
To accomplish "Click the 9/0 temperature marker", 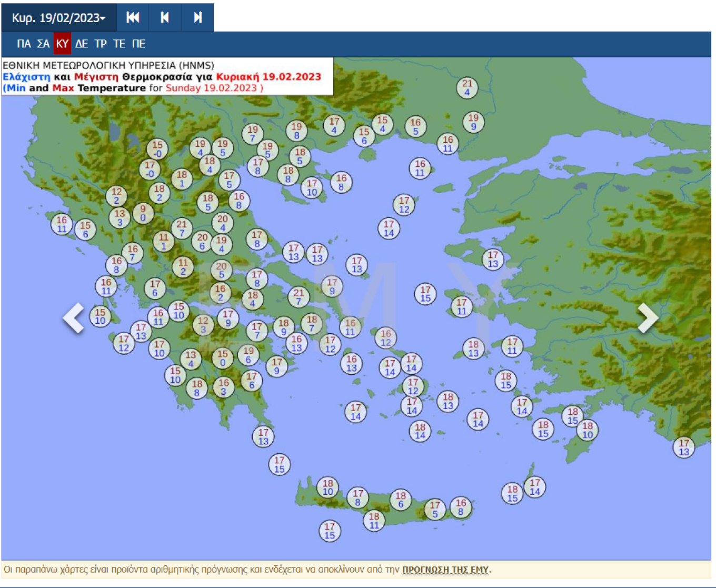I will (143, 214).
